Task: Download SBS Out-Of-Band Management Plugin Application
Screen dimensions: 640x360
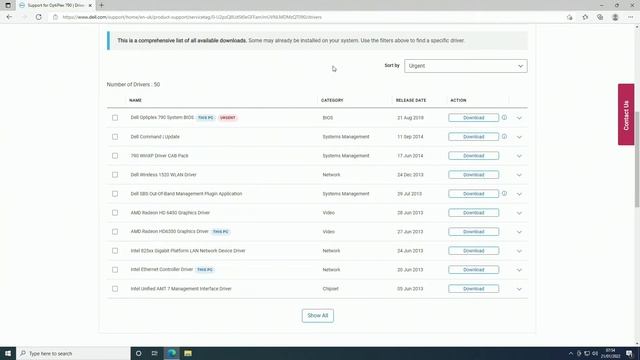Action: 473,193
